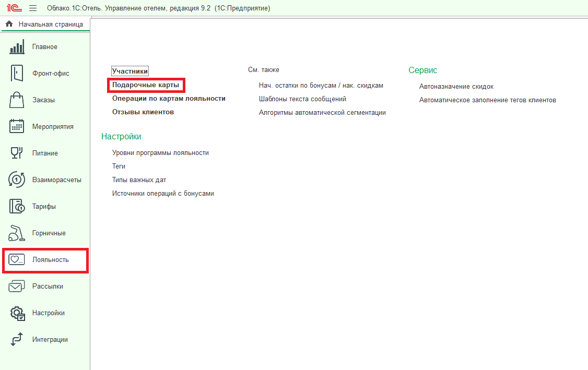Open the Теги settings link
Screen dimensions: 588x370
[119, 166]
